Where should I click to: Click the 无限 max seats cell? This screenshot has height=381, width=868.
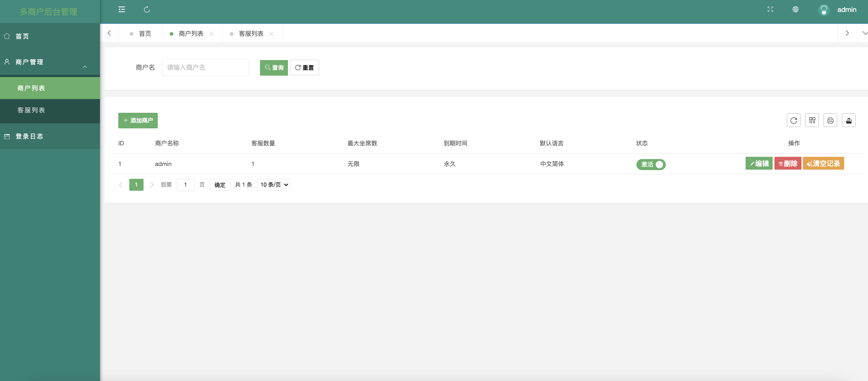(x=354, y=164)
